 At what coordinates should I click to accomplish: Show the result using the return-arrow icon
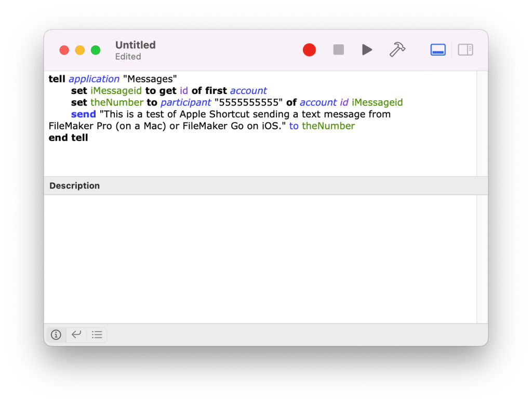tap(76, 335)
